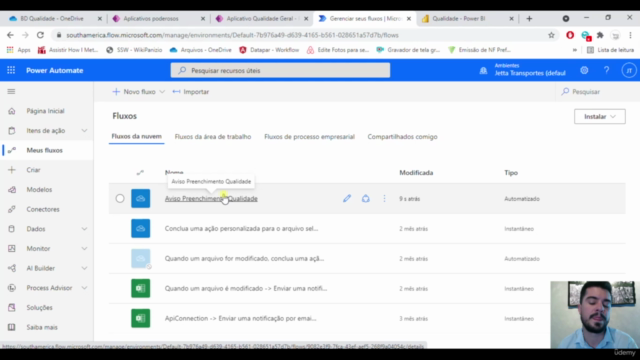This screenshot has width=640, height=360.
Task: Edit the Aviso Preenchimento Qualidade flow
Action: [x=347, y=198]
